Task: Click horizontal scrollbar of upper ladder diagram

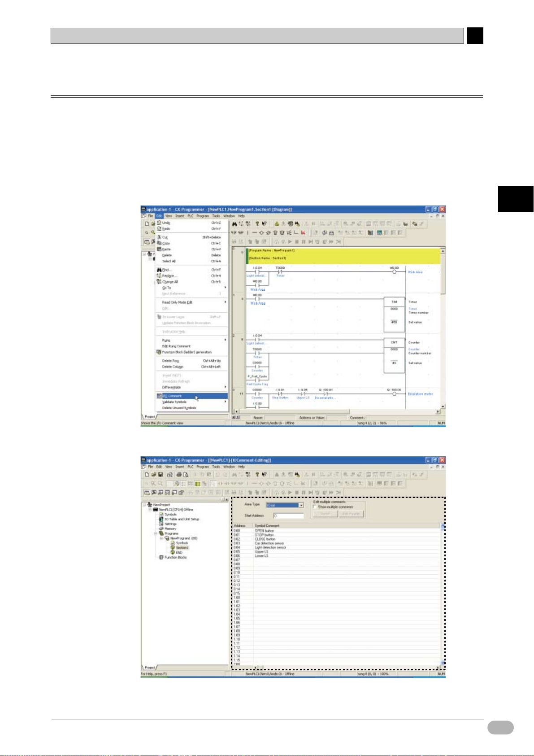Action: [336, 411]
